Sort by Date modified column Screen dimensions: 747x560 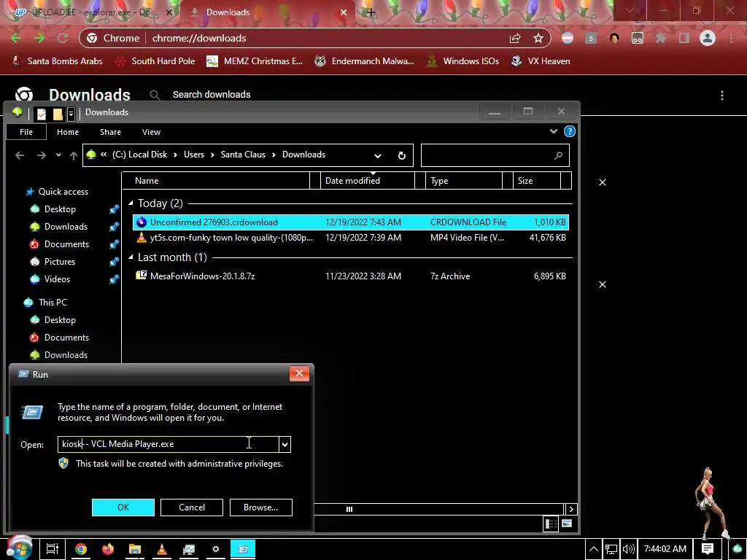click(x=368, y=181)
